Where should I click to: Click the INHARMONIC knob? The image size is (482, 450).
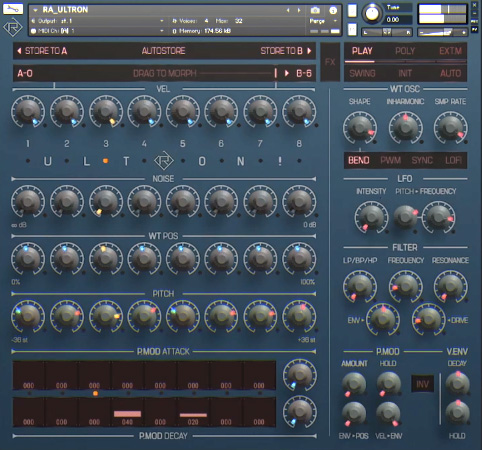405,128
